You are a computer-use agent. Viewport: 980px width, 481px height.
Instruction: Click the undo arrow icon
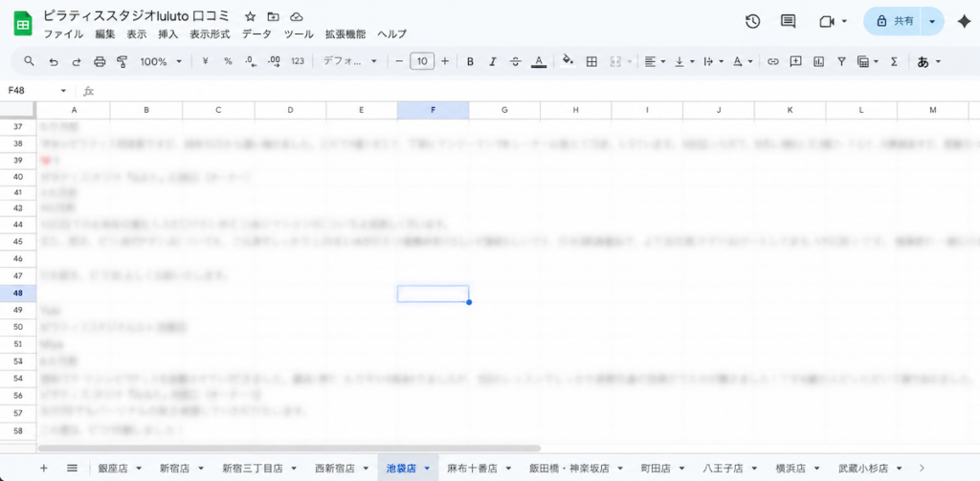coord(53,61)
